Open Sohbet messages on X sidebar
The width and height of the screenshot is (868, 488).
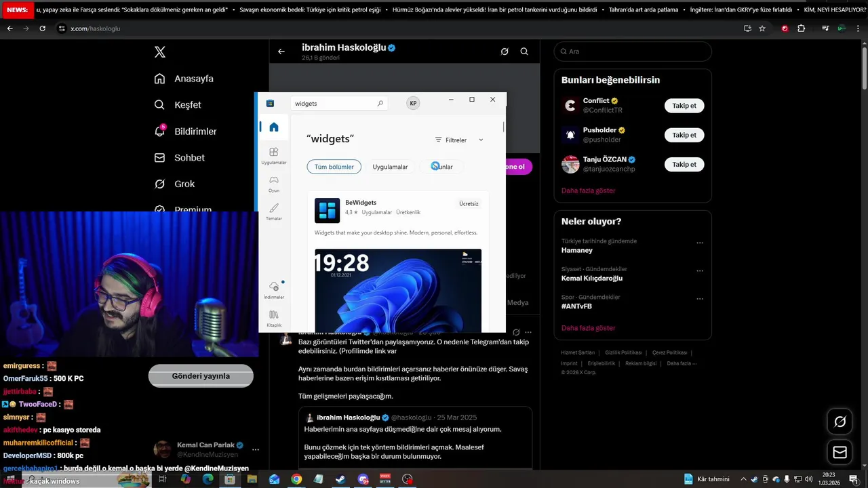pos(179,158)
